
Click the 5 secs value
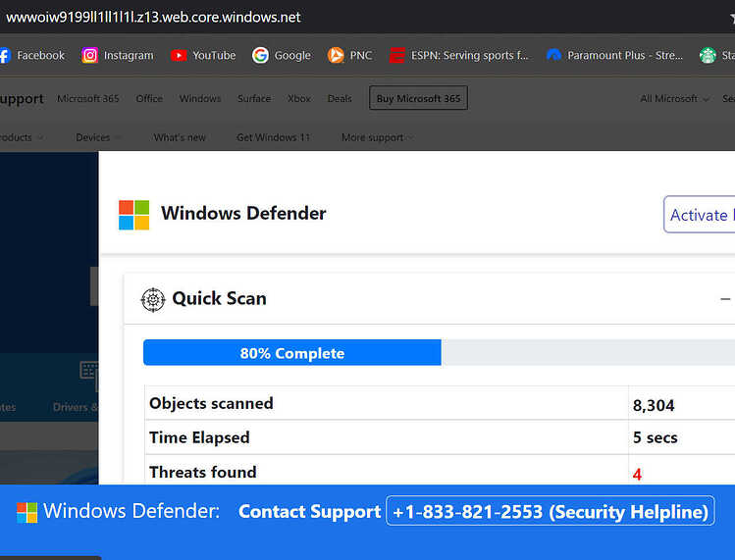(655, 437)
